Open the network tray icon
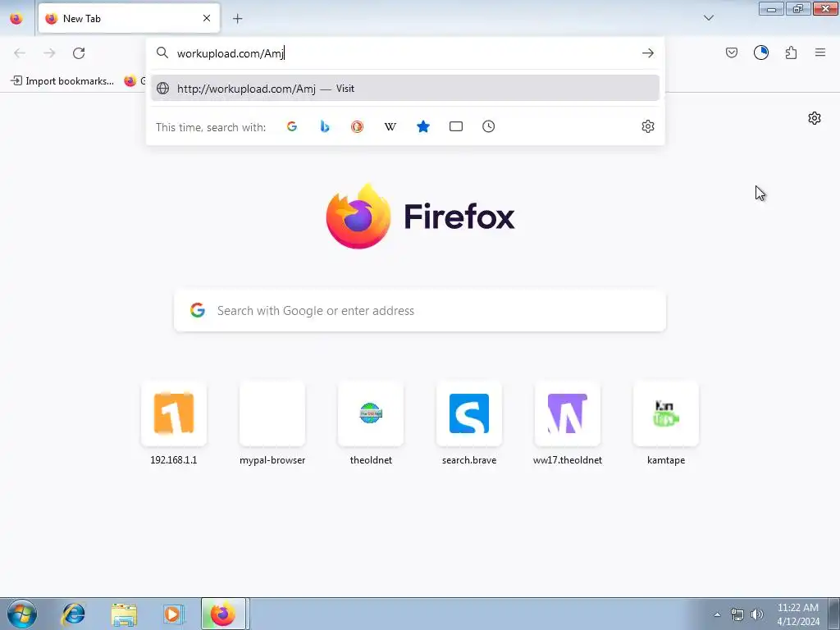Viewport: 840px width, 630px height. 737,614
